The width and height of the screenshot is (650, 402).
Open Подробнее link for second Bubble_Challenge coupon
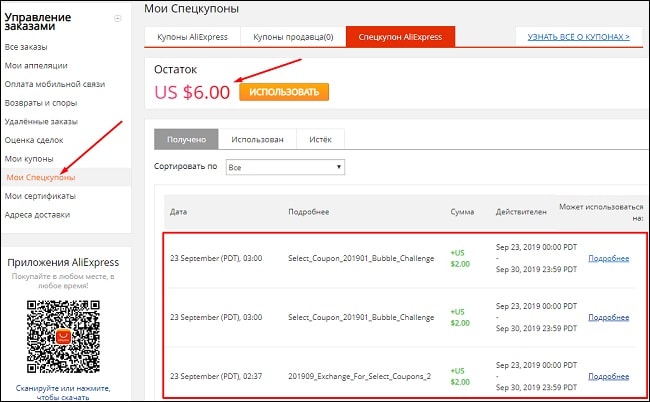pos(609,317)
